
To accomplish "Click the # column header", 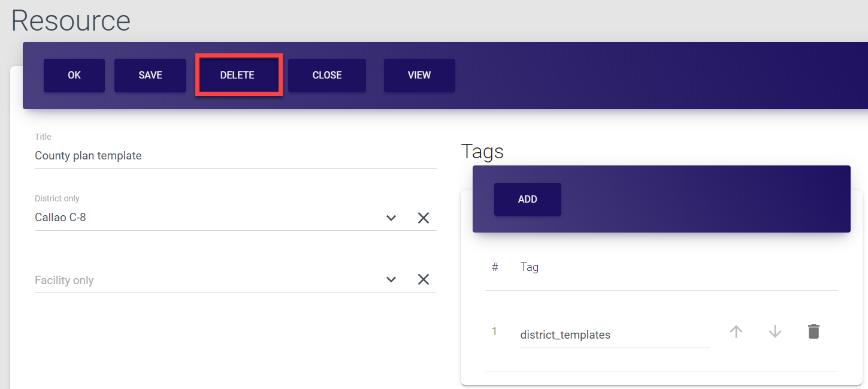I will (x=495, y=267).
